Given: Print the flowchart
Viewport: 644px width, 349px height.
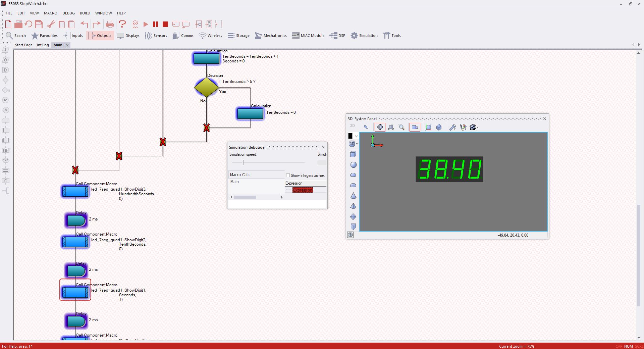Looking at the screenshot, I should click(110, 24).
